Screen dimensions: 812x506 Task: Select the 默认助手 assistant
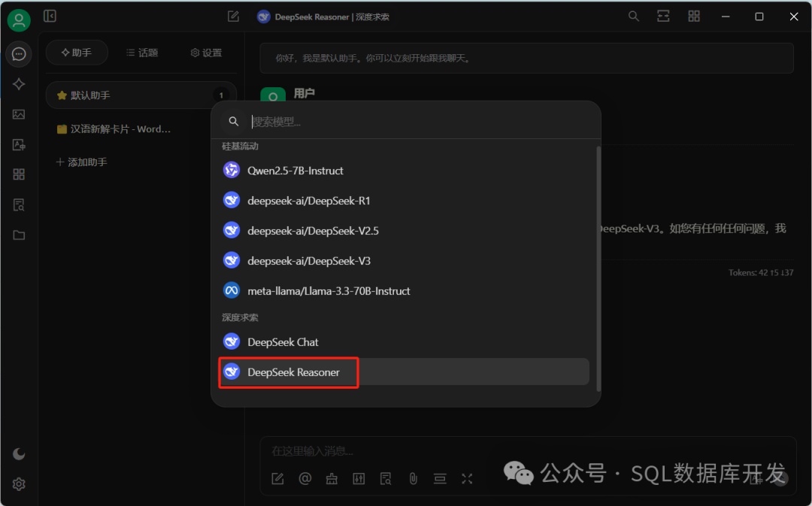(141, 95)
